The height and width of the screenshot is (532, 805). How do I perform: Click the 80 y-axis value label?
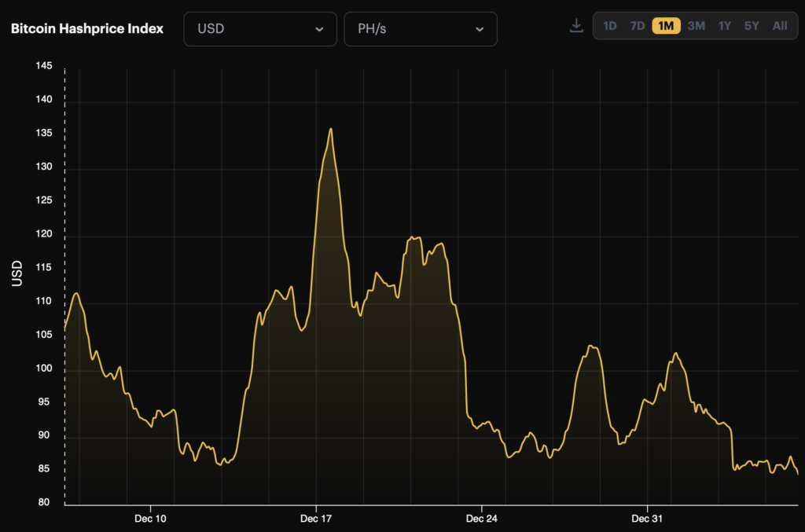pos(44,503)
